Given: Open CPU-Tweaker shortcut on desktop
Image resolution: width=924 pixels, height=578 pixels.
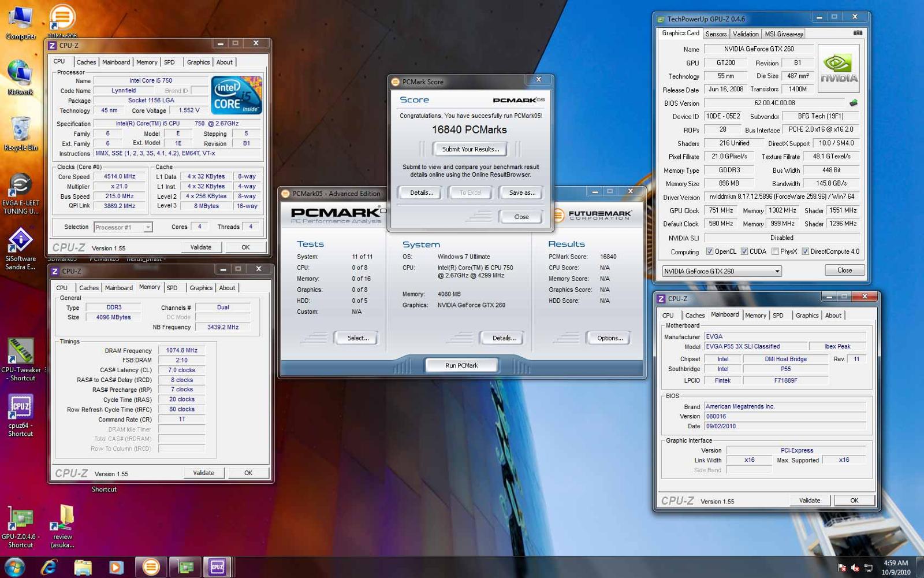Looking at the screenshot, I should (21, 360).
